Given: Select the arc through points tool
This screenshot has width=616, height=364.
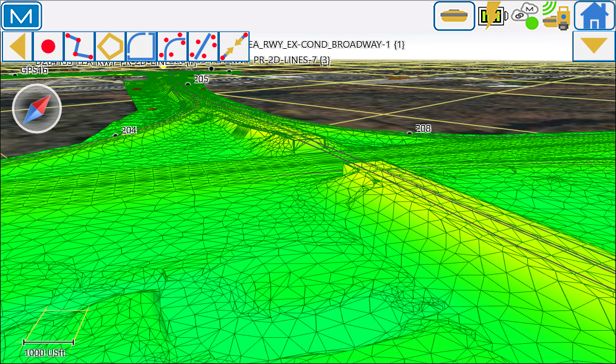Looking at the screenshot, I should click(x=172, y=47).
